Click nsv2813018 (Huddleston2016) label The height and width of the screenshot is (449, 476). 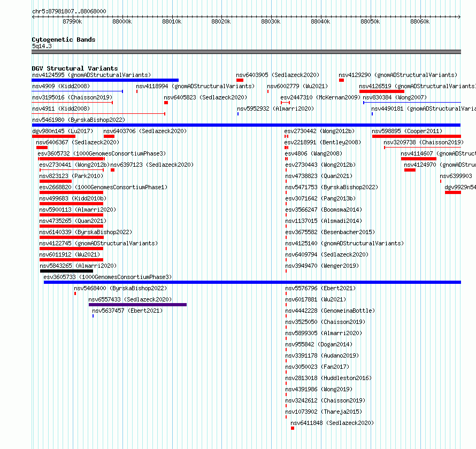328,378
